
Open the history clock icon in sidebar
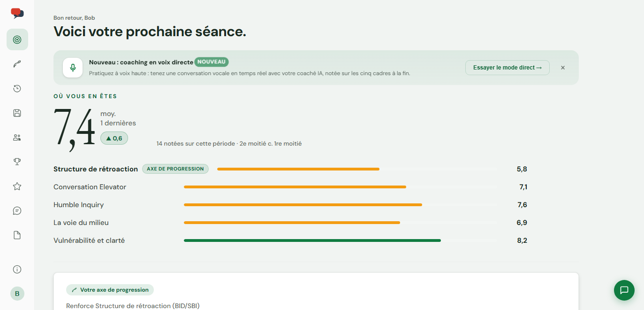click(17, 88)
